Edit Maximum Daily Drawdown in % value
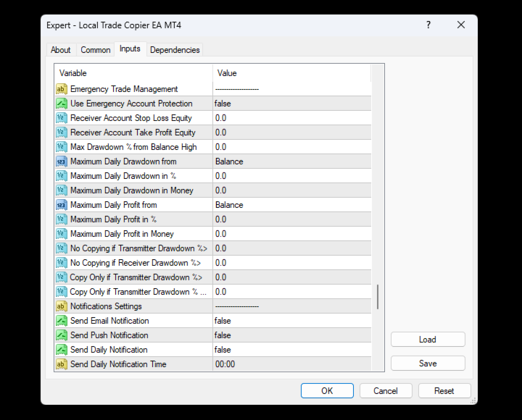 coord(291,176)
